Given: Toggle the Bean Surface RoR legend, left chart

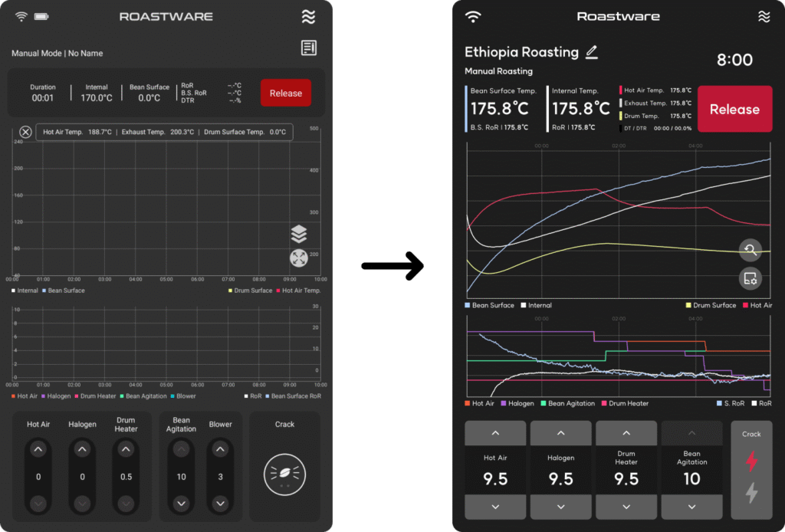Looking at the screenshot, I should coord(294,396).
